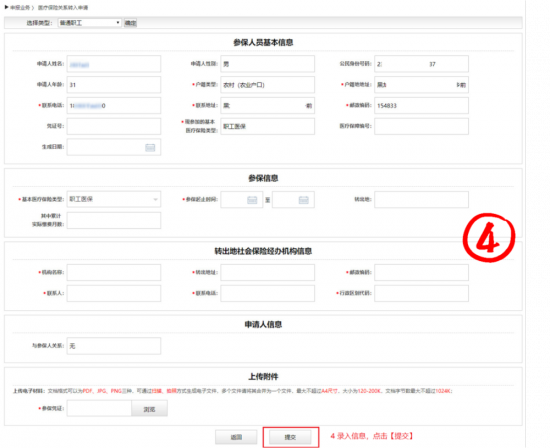Click the 邮政编码 field showing 154833
Viewport: 550px width, 448px height.
click(421, 106)
